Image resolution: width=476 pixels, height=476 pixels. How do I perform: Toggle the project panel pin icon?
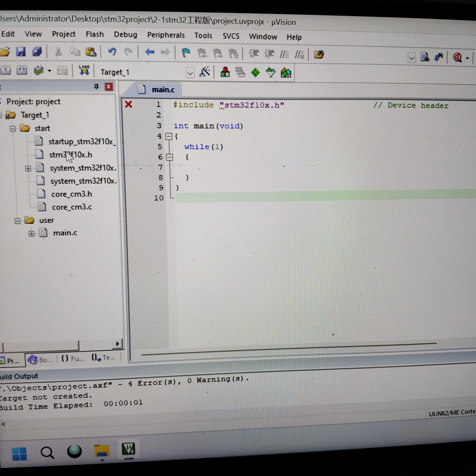96,86
